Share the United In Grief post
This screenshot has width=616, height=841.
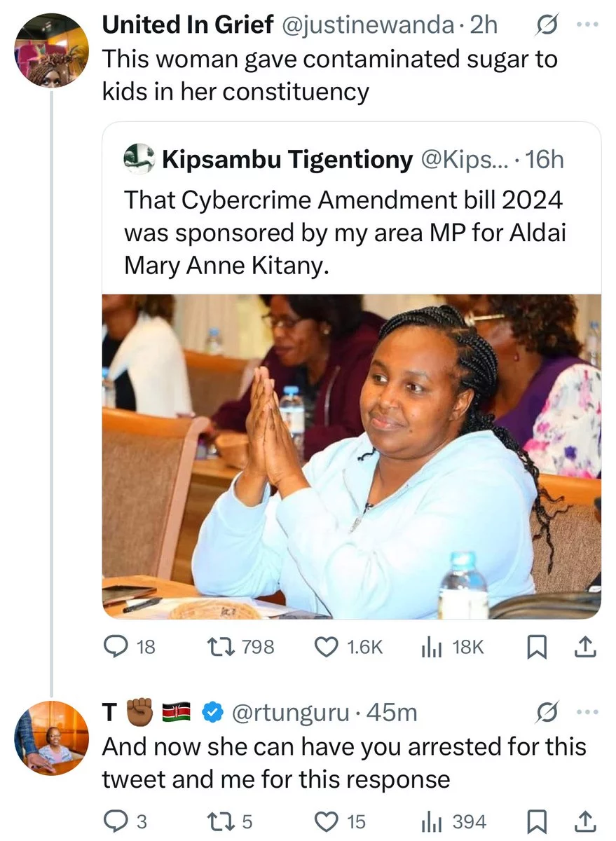tap(584, 648)
